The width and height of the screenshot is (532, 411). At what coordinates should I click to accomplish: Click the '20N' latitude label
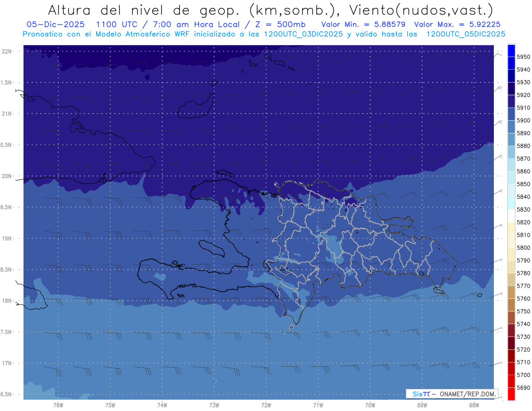(6, 176)
